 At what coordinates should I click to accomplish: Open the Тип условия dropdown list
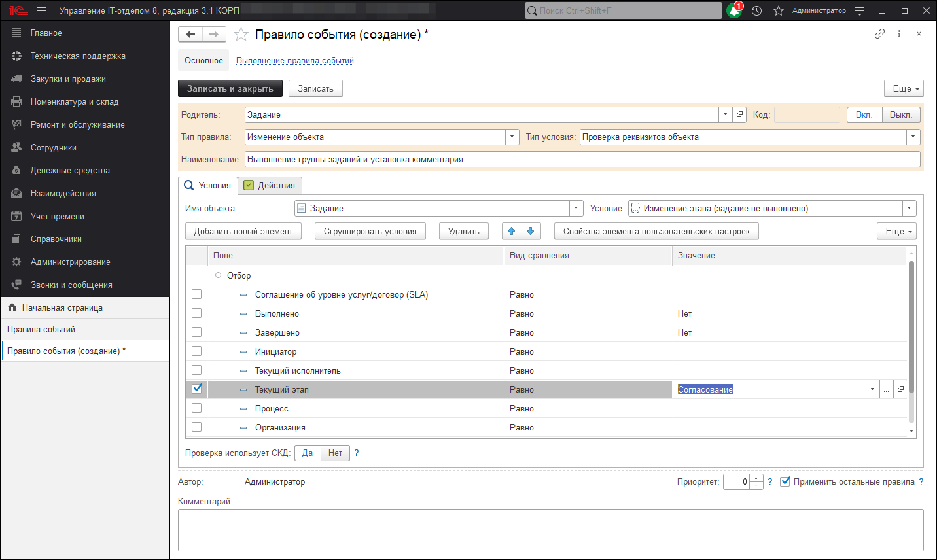click(x=913, y=137)
